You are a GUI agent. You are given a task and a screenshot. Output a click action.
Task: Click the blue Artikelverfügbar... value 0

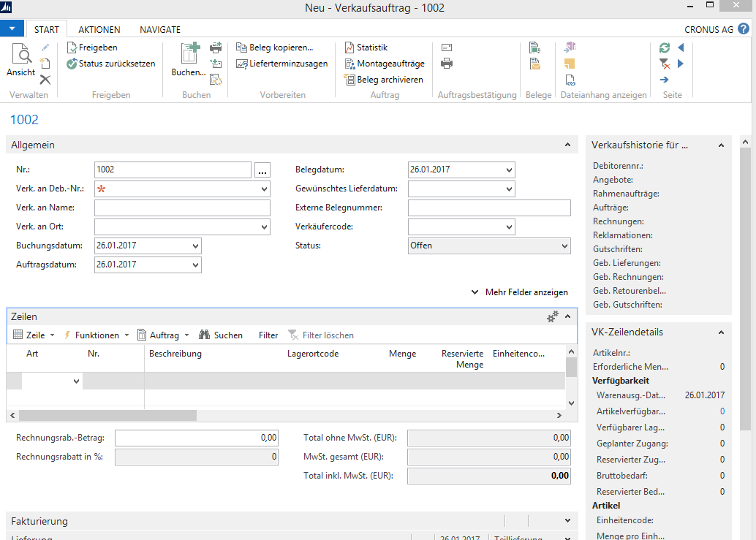click(722, 411)
